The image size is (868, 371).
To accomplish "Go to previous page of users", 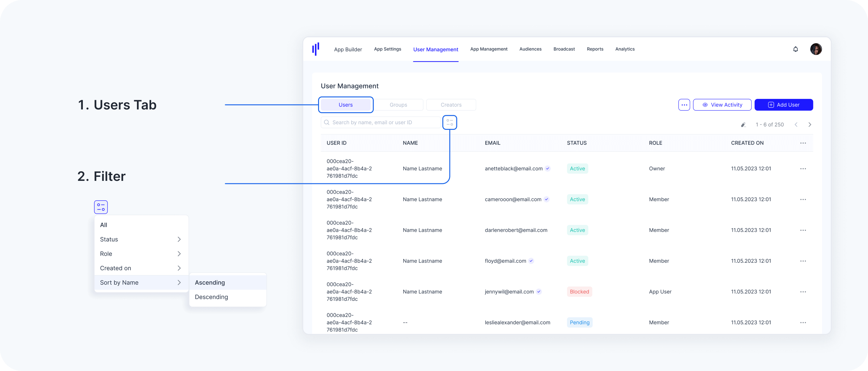I will pyautogui.click(x=796, y=125).
